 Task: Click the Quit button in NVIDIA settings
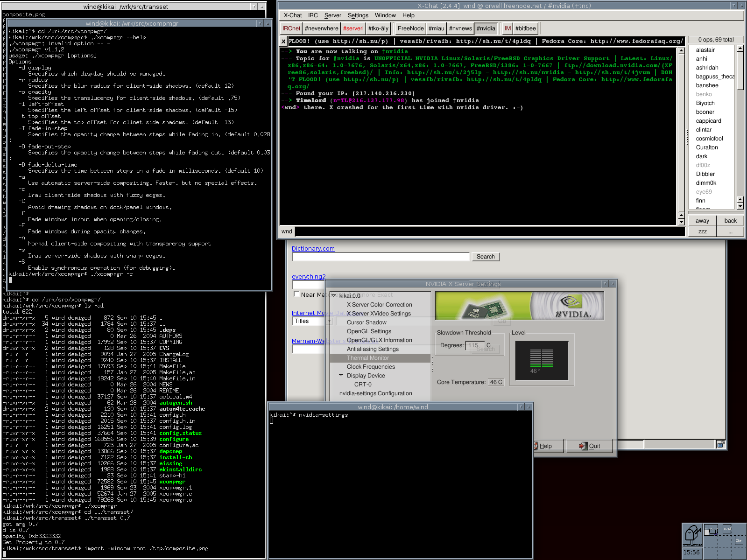click(x=590, y=446)
